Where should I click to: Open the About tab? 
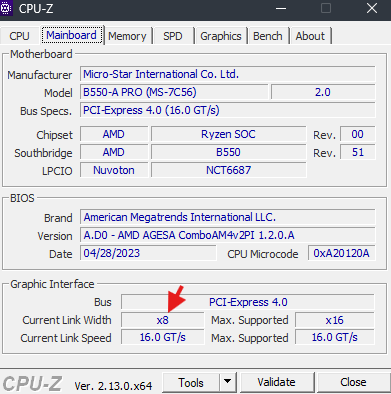pos(310,36)
